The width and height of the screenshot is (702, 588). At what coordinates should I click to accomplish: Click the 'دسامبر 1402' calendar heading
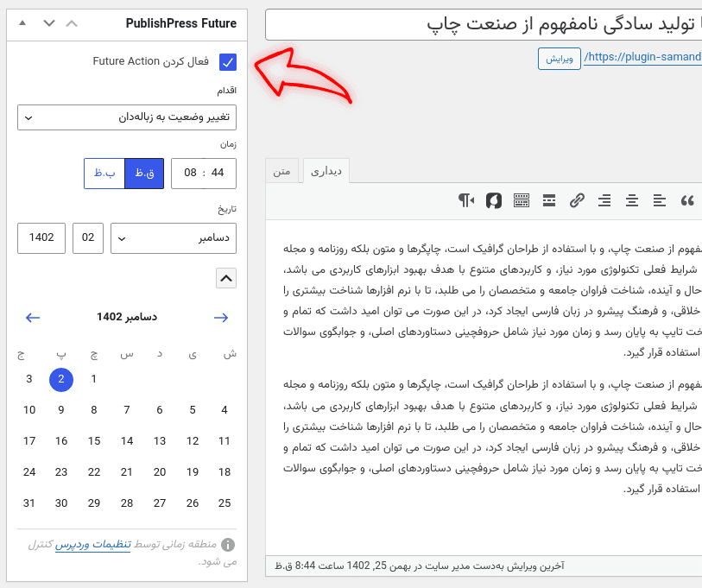127,317
